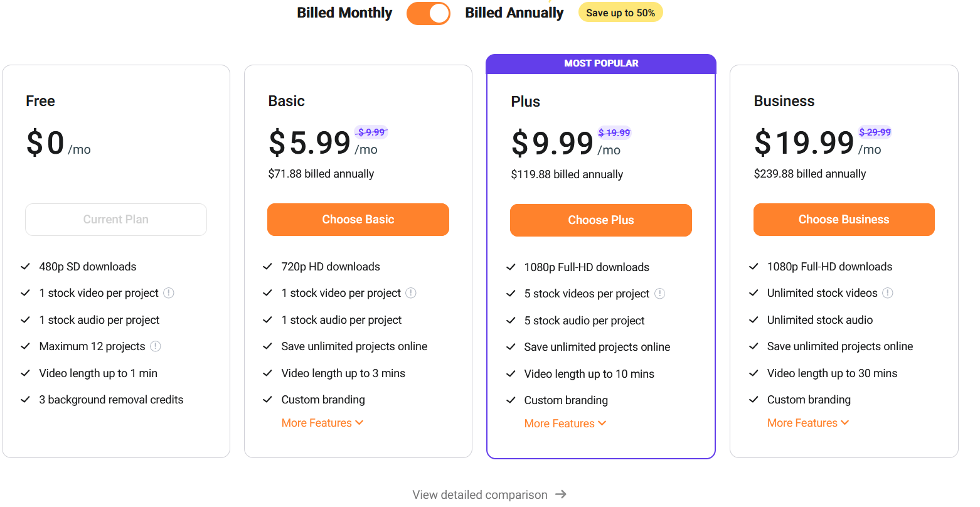980x507 pixels.
Task: Click the Most Popular banner on Plus
Action: click(x=601, y=63)
